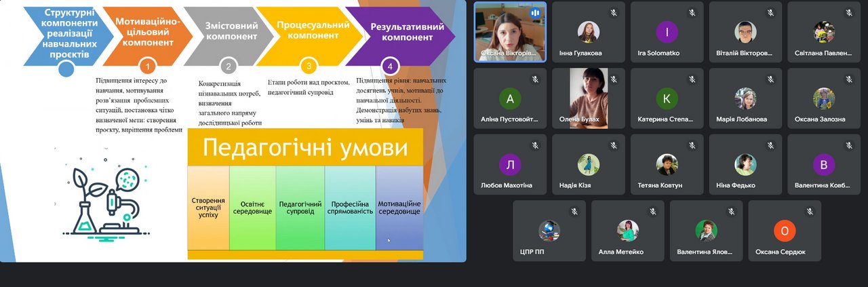Select Олена Булах video thumbnail
The height and width of the screenshot is (287, 868).
pyautogui.click(x=589, y=98)
